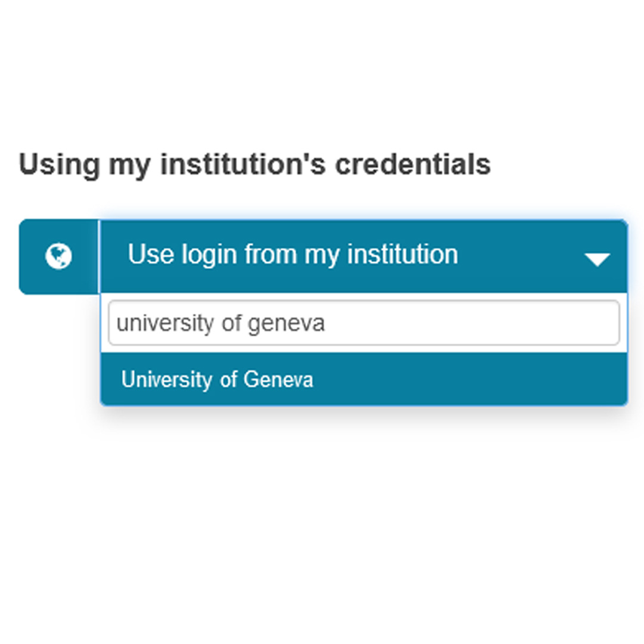Place cursor in the institution filter input

click(x=364, y=323)
